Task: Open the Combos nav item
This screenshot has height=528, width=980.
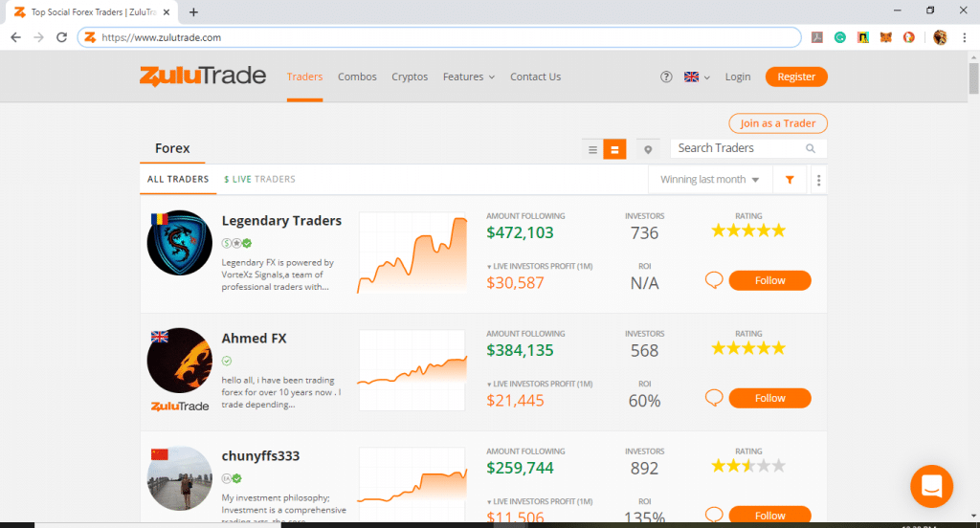Action: [x=357, y=77]
